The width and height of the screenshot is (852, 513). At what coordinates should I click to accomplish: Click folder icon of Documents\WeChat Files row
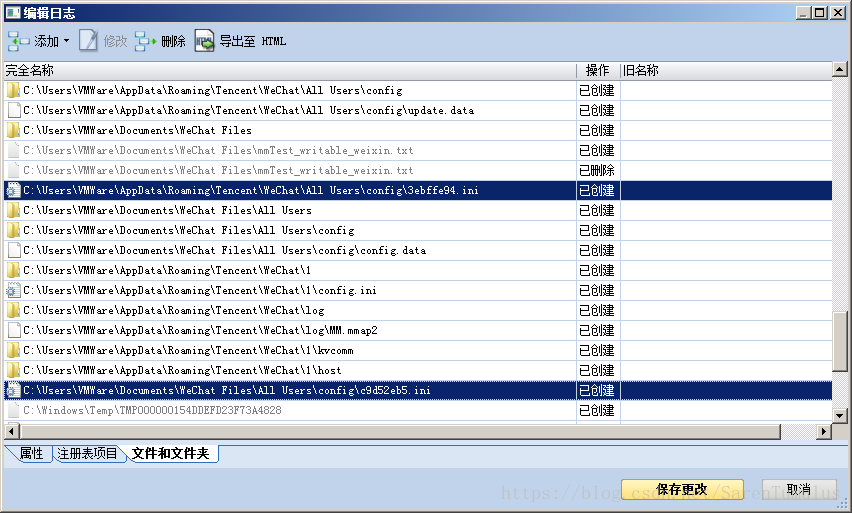click(x=13, y=130)
